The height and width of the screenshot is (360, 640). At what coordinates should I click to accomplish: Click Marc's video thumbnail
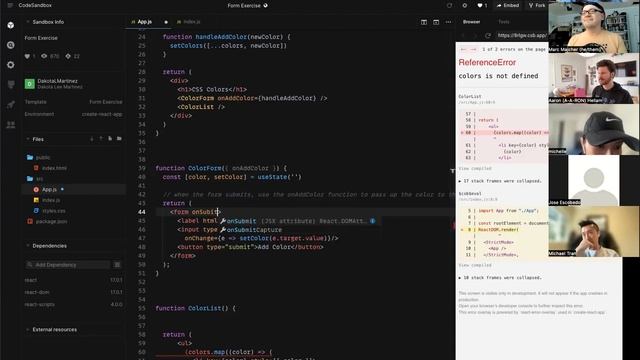pyautogui.click(x=594, y=27)
